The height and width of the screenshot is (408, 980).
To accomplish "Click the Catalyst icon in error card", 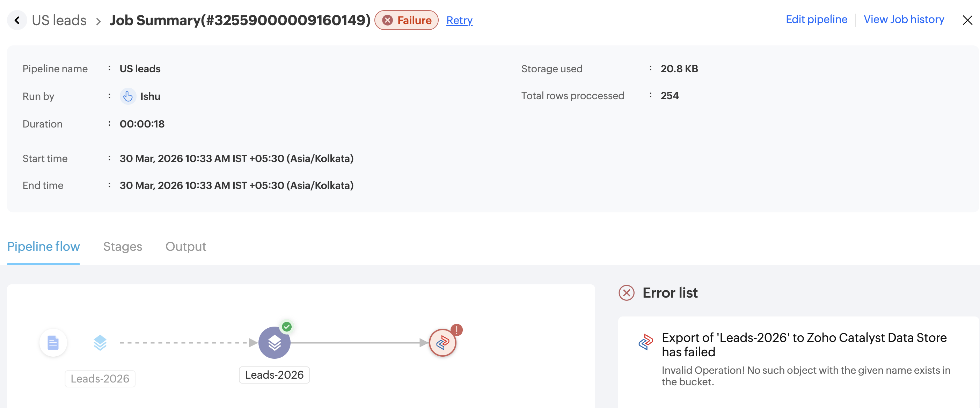I will tap(646, 342).
